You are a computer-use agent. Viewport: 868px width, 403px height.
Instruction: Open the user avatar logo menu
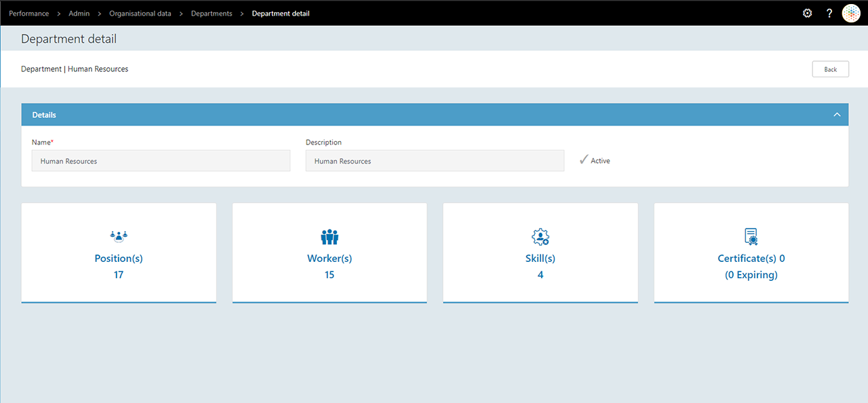[x=851, y=13]
